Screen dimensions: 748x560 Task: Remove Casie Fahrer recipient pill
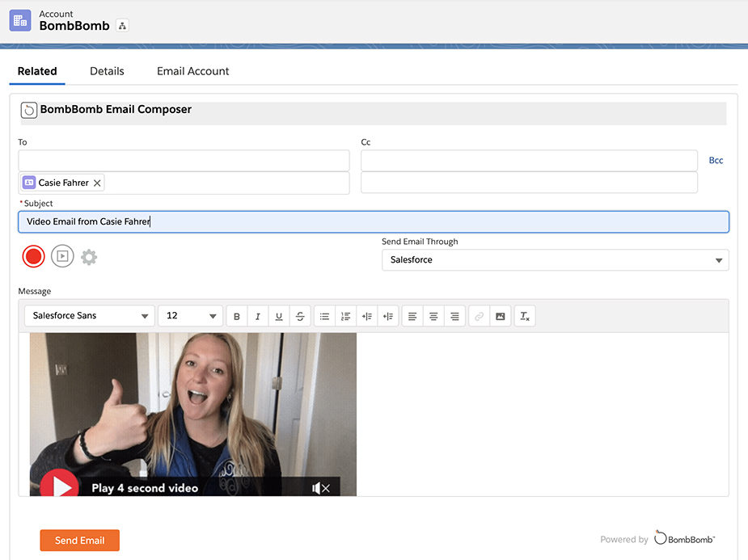(x=97, y=183)
